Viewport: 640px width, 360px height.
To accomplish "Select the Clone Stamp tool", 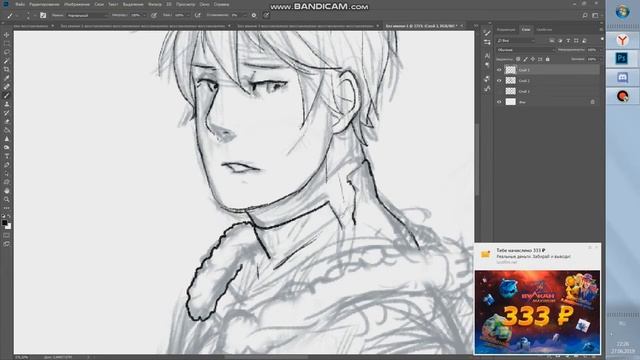I will [7, 104].
